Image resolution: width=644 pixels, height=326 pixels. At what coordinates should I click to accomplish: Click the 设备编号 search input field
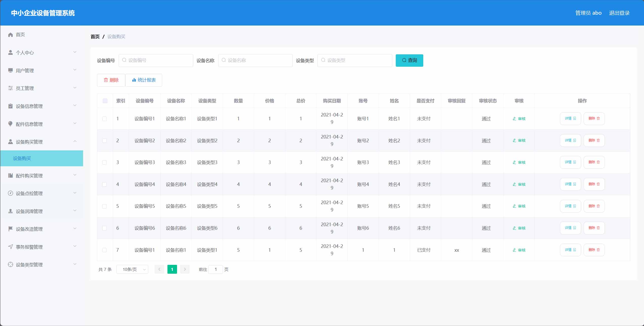click(156, 60)
